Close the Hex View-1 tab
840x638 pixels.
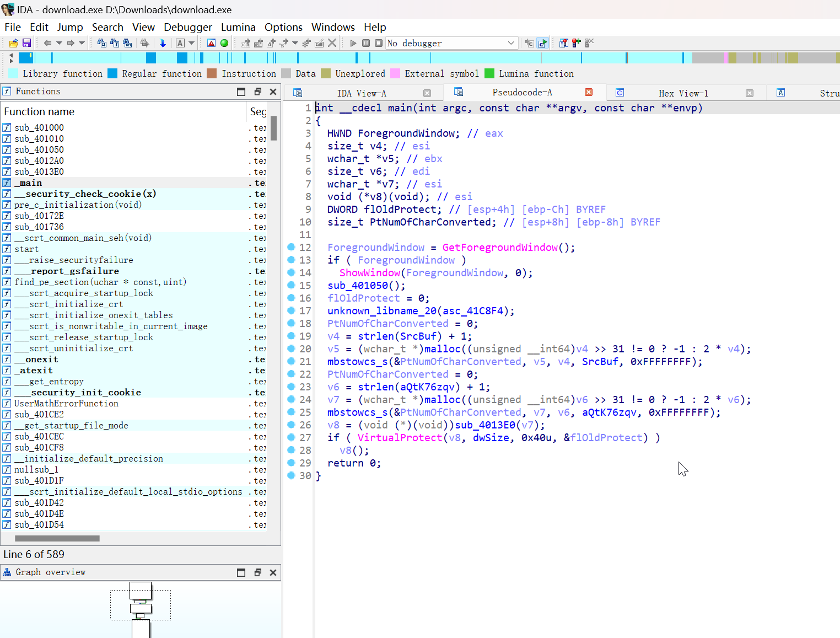click(750, 93)
